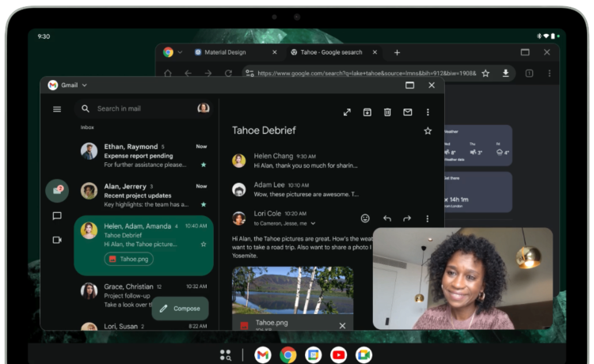The image size is (594, 364).
Task: Launch Google Calendar from the taskbar
Action: pyautogui.click(x=314, y=355)
